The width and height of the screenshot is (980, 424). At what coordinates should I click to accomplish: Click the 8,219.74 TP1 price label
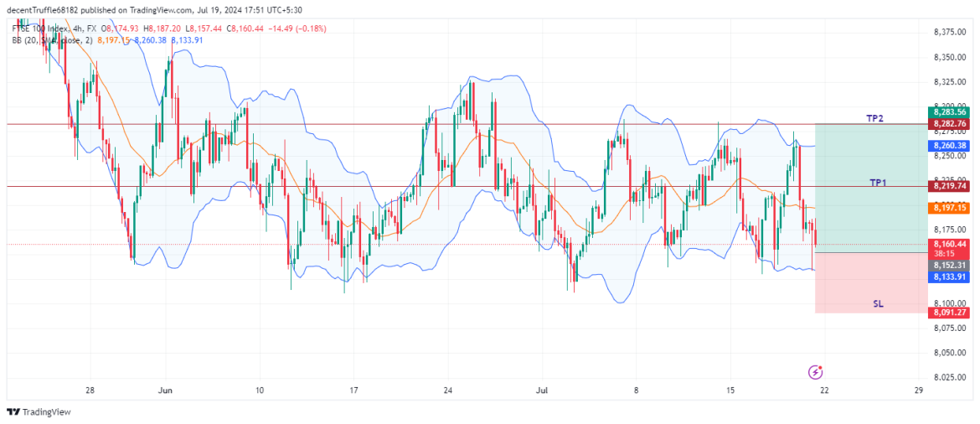coord(947,186)
